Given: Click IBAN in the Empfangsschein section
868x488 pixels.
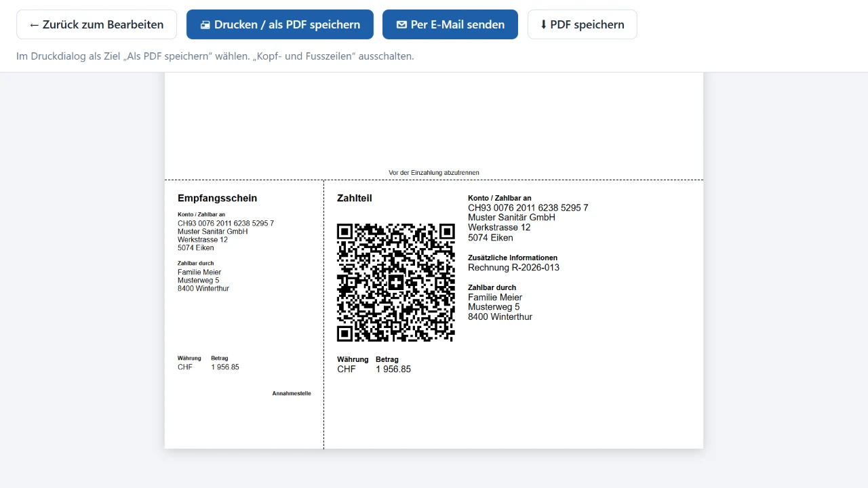Looking at the screenshot, I should pos(226,223).
